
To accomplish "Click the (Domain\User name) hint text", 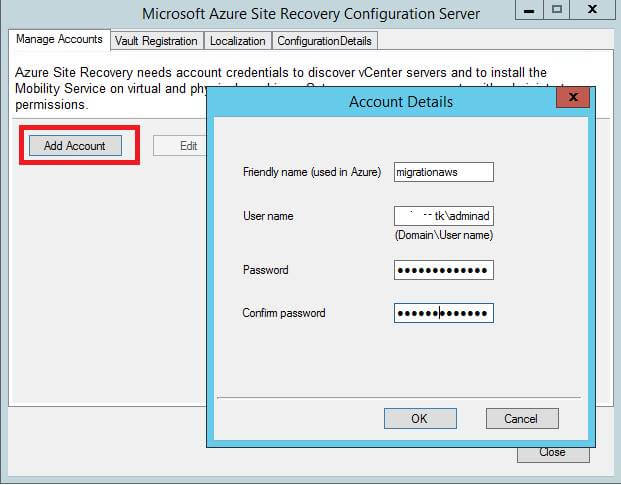I will click(444, 235).
